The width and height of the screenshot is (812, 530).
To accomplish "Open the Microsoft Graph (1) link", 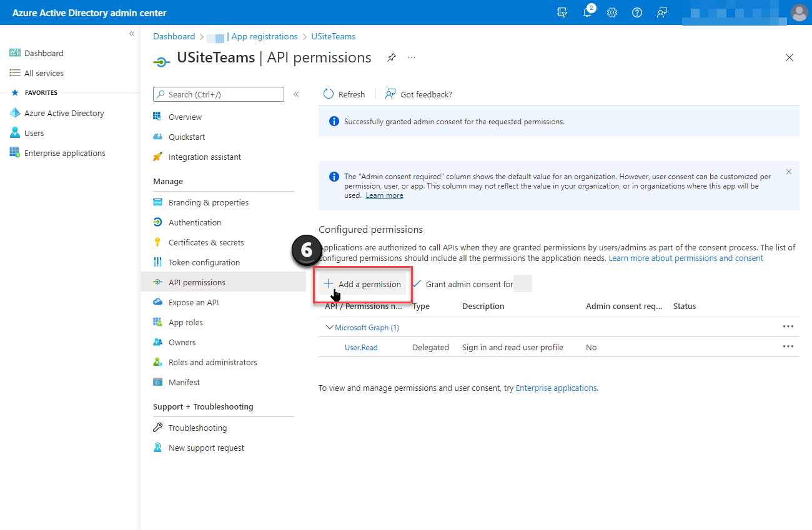I will pos(367,327).
